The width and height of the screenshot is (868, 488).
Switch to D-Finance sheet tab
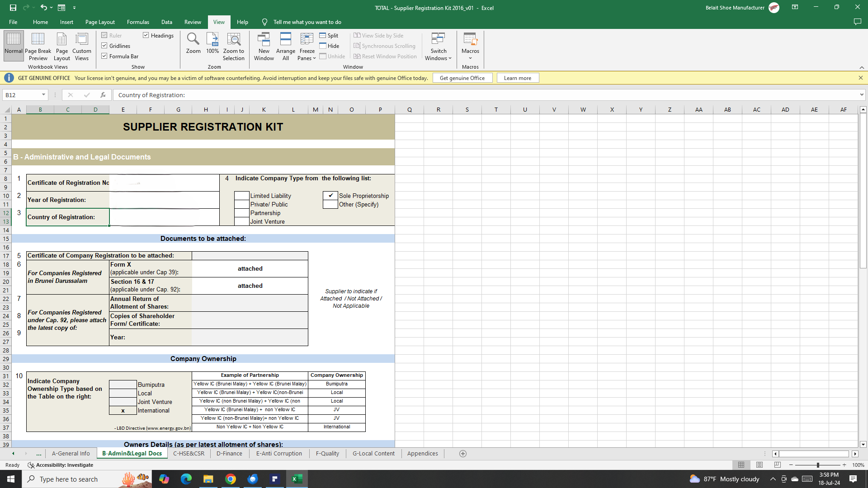229,453
